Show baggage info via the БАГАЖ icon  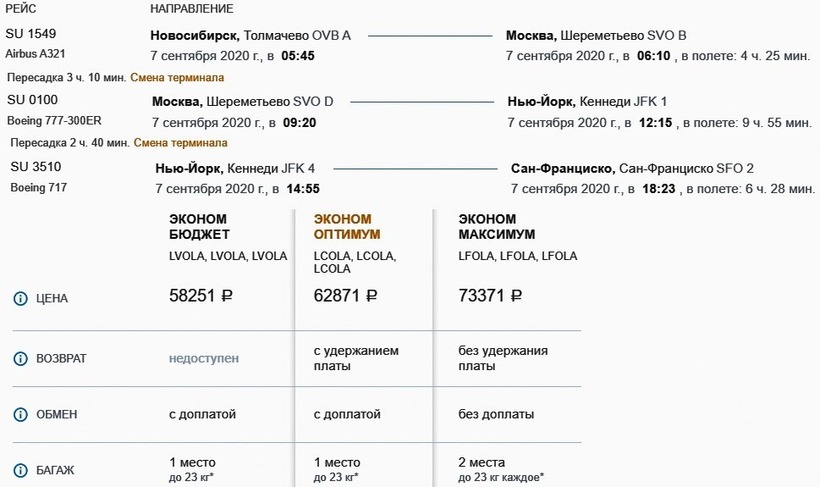[20, 470]
